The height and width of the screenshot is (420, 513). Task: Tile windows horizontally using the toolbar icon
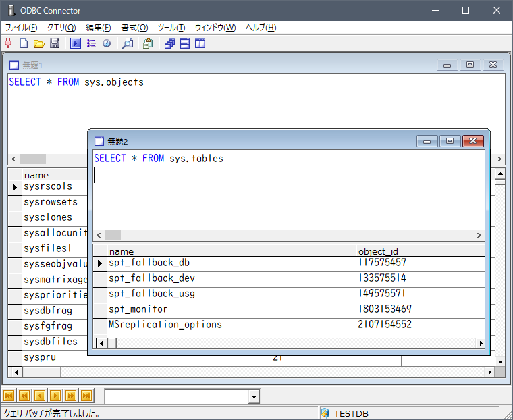click(185, 43)
